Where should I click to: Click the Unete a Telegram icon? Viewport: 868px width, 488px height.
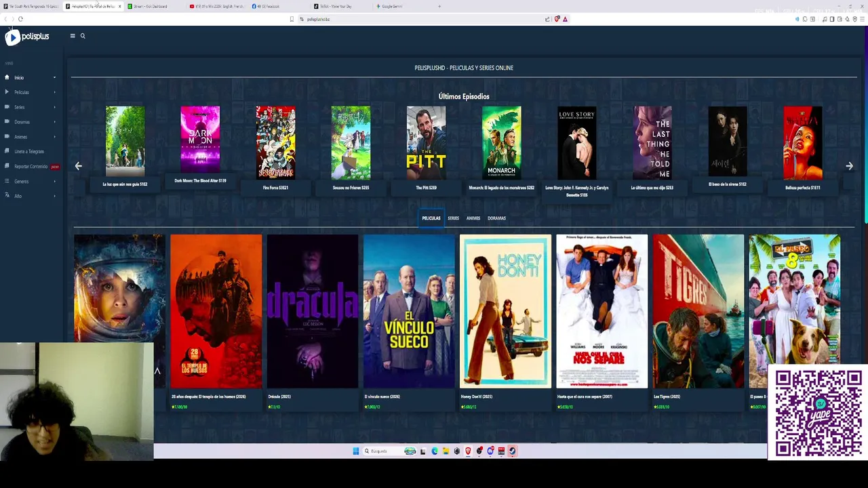point(7,151)
